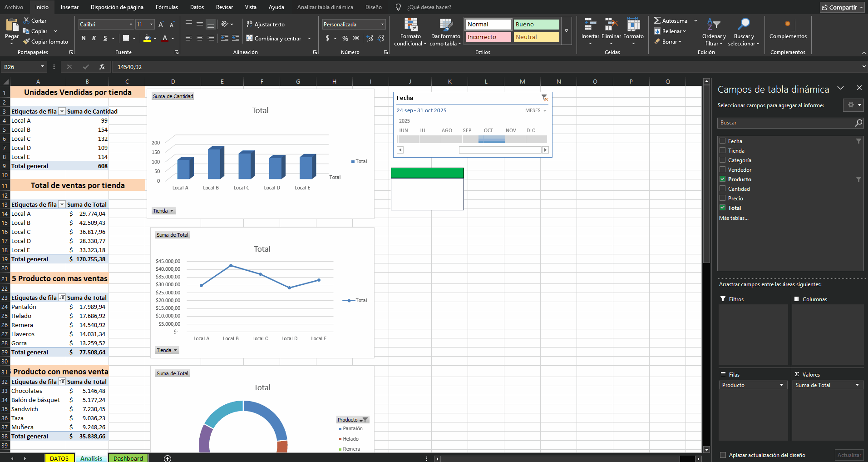The height and width of the screenshot is (462, 868).
Task: Open Dar formato como tabla
Action: 445,32
